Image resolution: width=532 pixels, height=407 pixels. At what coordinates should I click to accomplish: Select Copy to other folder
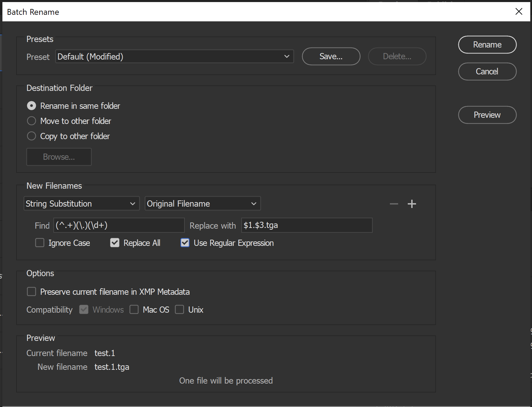click(31, 136)
